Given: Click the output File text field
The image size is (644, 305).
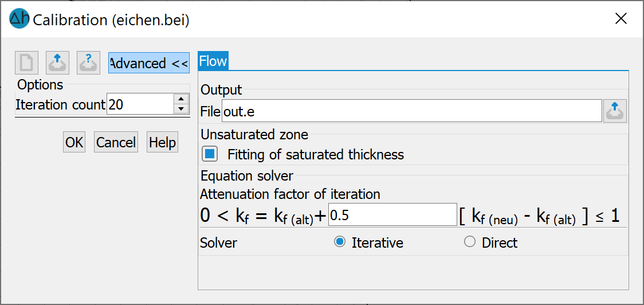Looking at the screenshot, I should point(412,111).
